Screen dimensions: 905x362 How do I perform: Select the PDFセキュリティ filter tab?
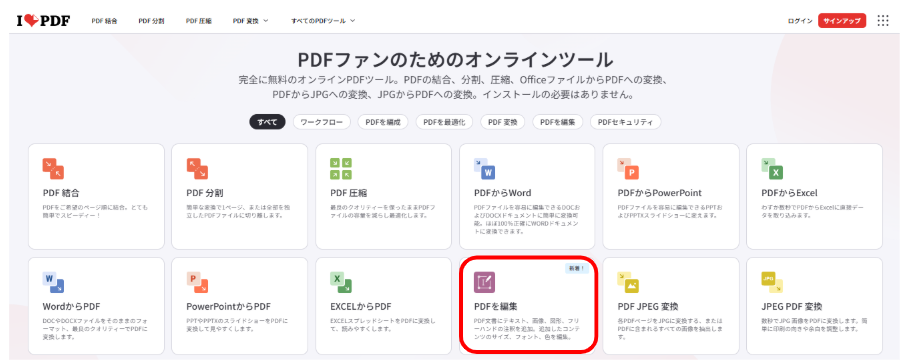[625, 122]
